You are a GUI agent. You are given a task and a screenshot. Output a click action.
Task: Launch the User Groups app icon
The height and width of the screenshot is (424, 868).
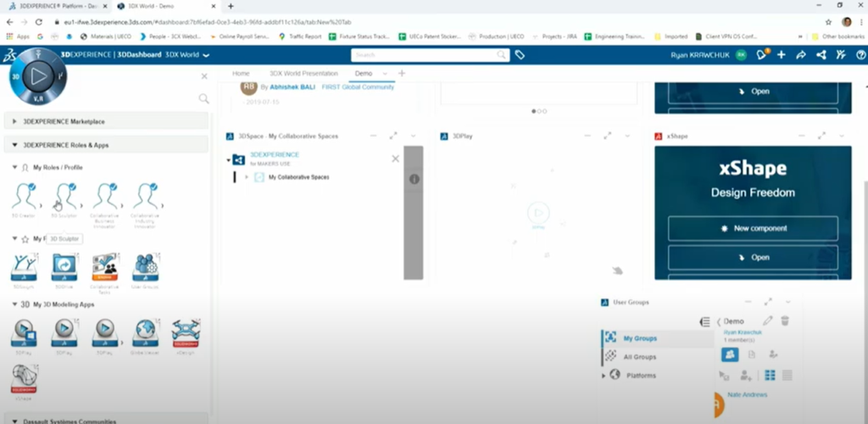tap(145, 267)
